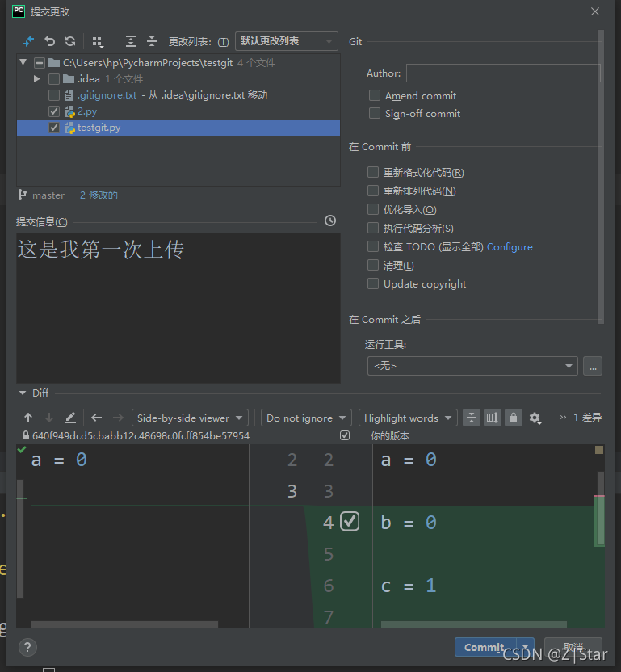Close the commit dialog window
This screenshot has width=621, height=672.
pyautogui.click(x=595, y=11)
